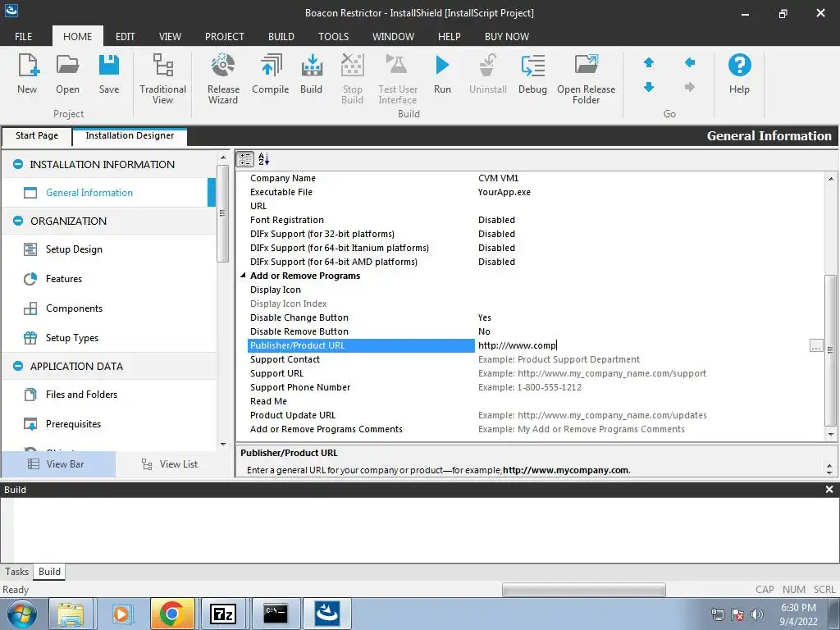Viewport: 840px width, 630px height.
Task: Select the Build output tab
Action: (x=49, y=572)
